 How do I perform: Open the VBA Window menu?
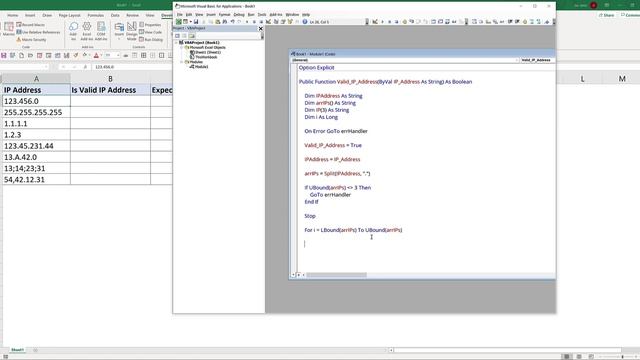(x=292, y=14)
